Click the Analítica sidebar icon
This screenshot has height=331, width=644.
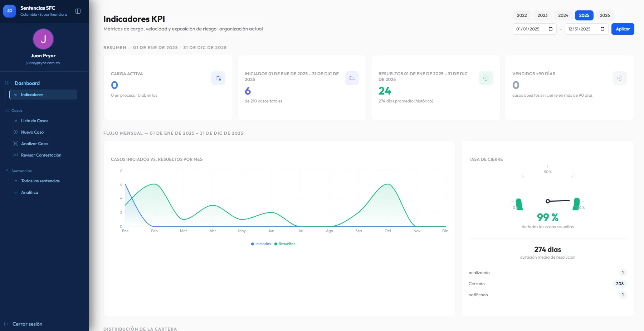(x=15, y=192)
